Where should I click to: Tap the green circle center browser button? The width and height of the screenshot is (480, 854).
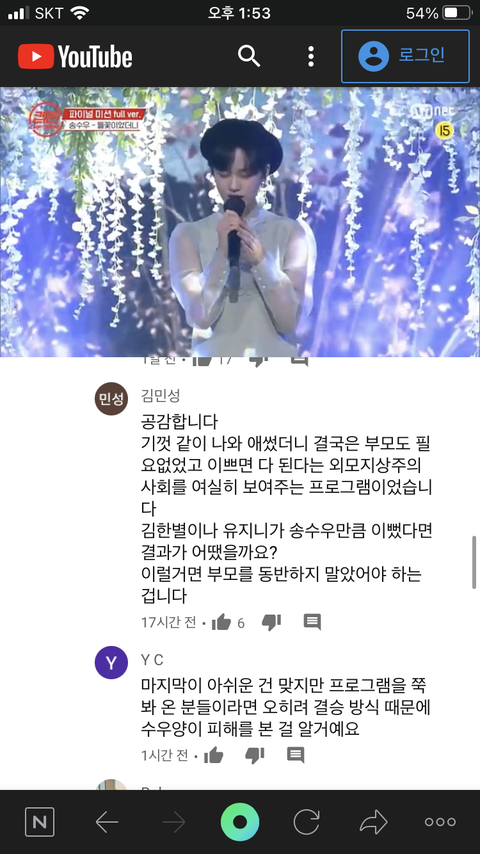pos(240,822)
